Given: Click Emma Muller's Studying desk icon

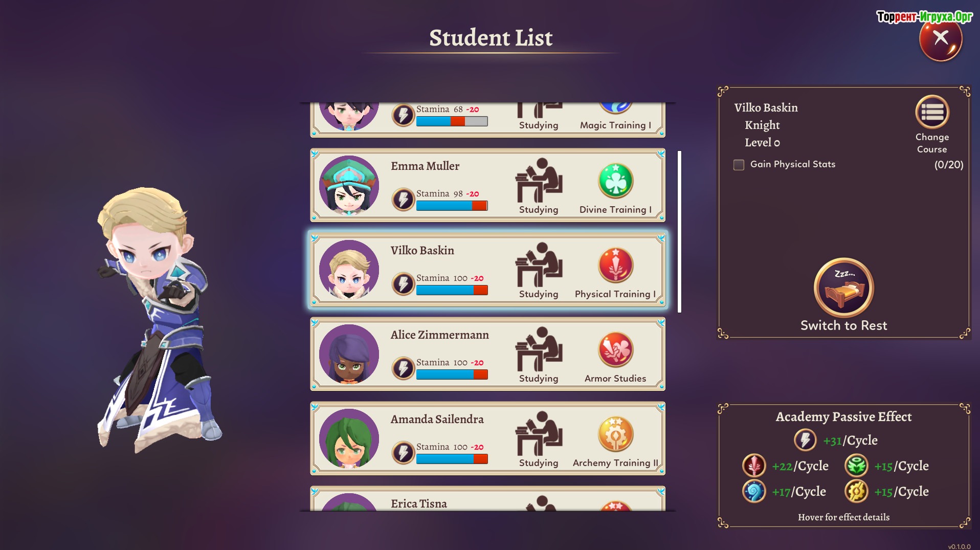Looking at the screenshot, I should tap(539, 180).
